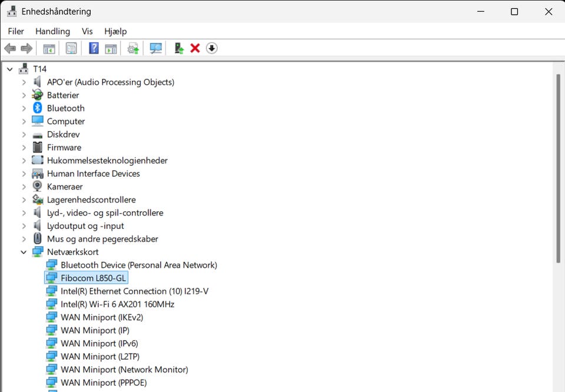Viewport: 565px width, 392px height.
Task: Select Intel(R) Ethernet Connection (10) I219-V
Action: click(134, 291)
